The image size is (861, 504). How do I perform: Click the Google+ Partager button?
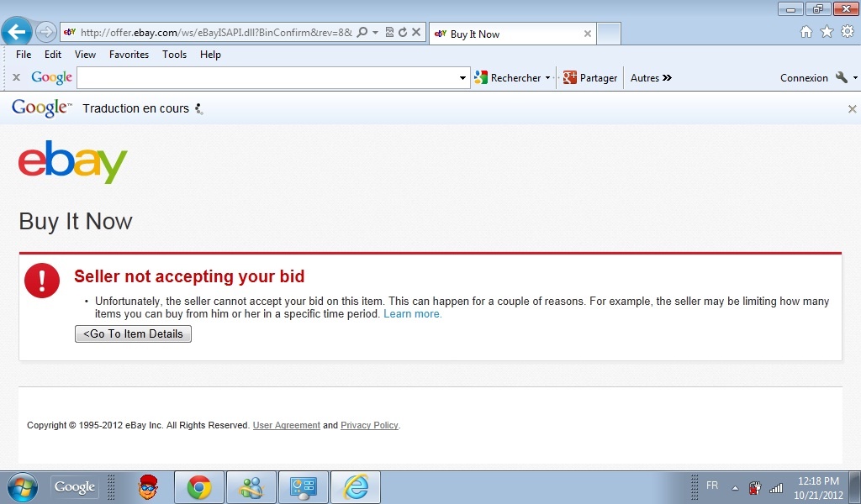590,77
